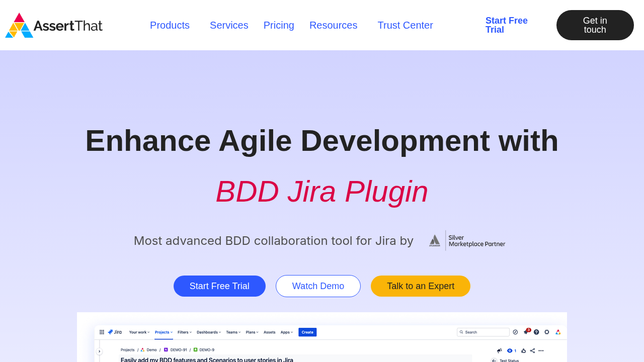
Task: Open the three-dot more actions menu on the issue
Action: click(541, 350)
